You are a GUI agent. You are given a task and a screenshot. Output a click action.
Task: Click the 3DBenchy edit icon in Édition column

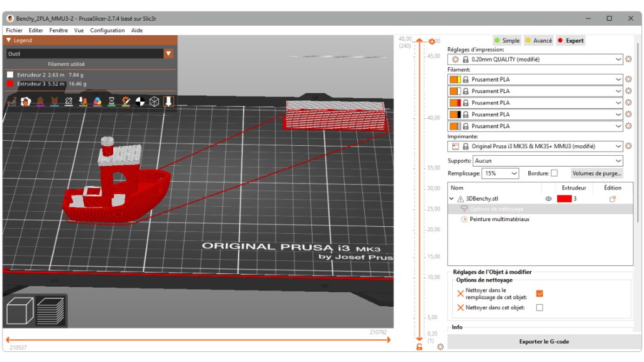[612, 199]
